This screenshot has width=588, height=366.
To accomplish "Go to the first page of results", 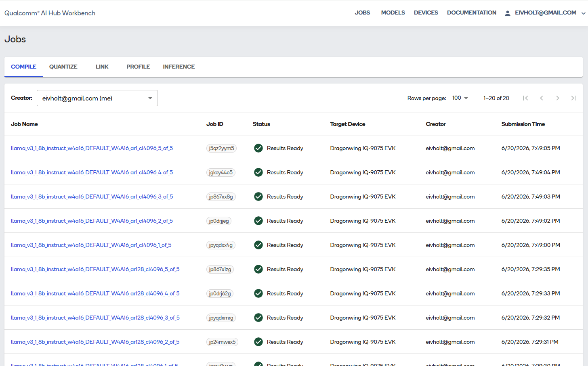I will (x=525, y=98).
